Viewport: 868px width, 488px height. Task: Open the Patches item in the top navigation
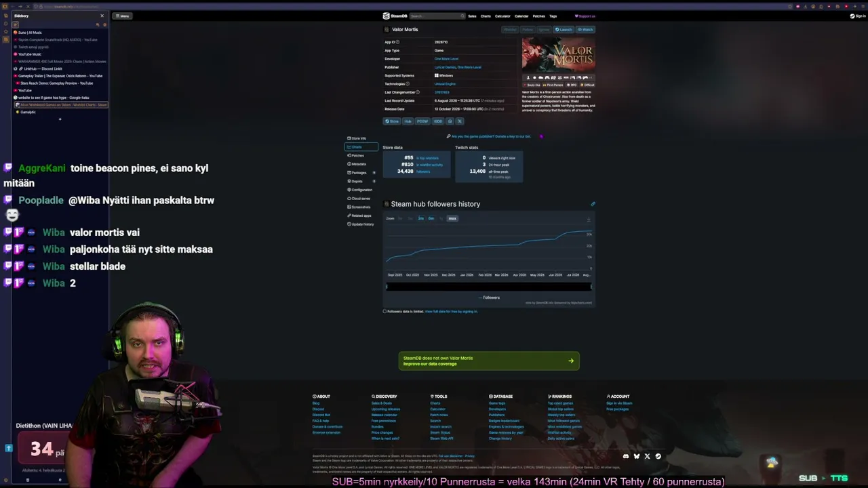point(539,16)
